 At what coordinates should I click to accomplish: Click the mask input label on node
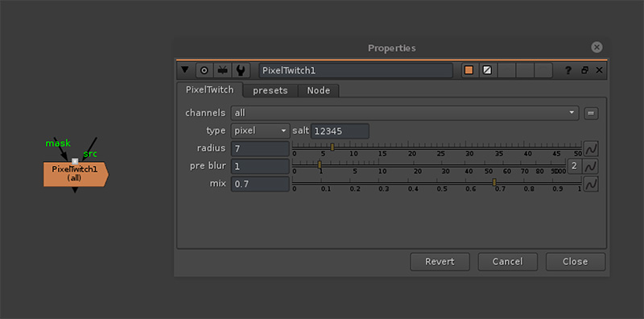58,143
